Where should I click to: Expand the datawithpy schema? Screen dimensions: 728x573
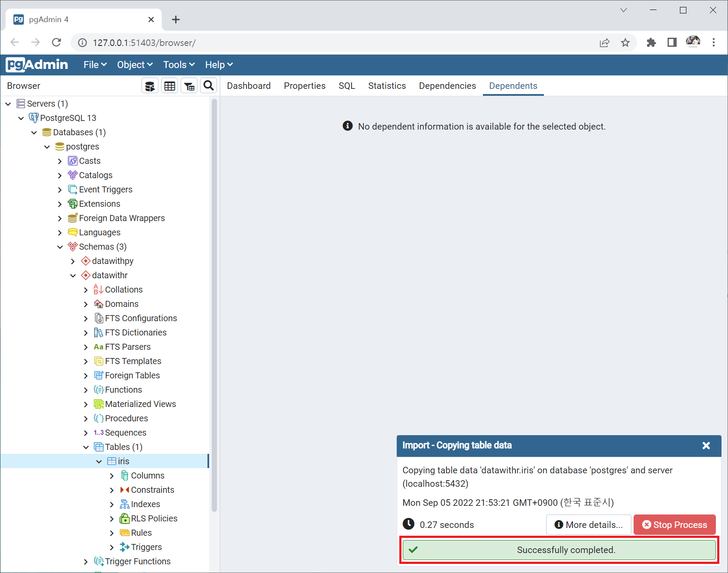point(73,261)
